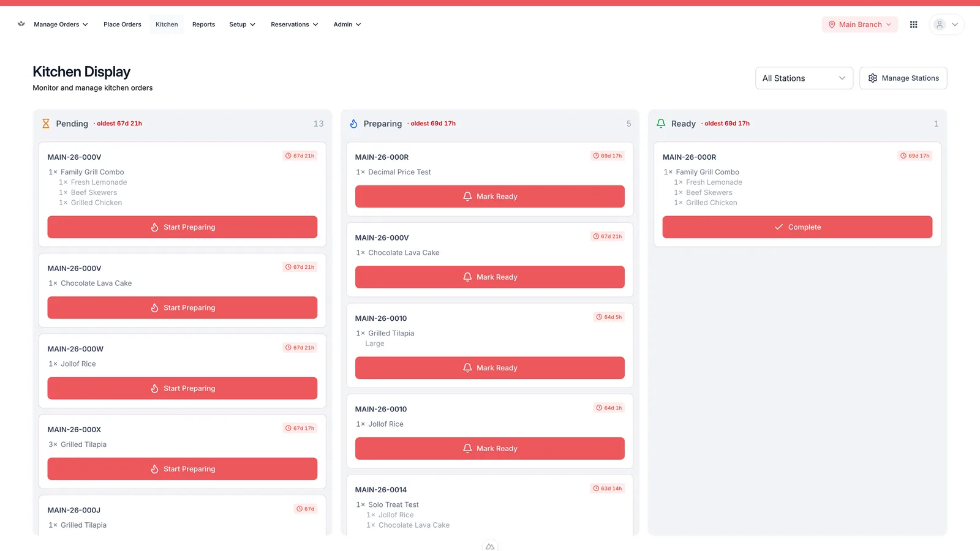Open the Reports page
The width and height of the screenshot is (980, 551).
click(203, 24)
